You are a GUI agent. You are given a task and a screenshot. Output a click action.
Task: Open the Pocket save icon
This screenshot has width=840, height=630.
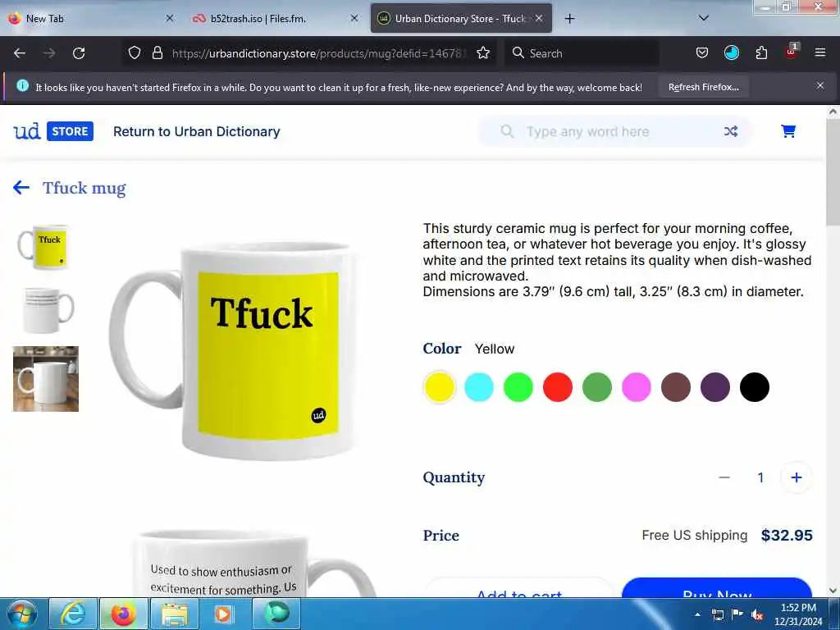(702, 53)
